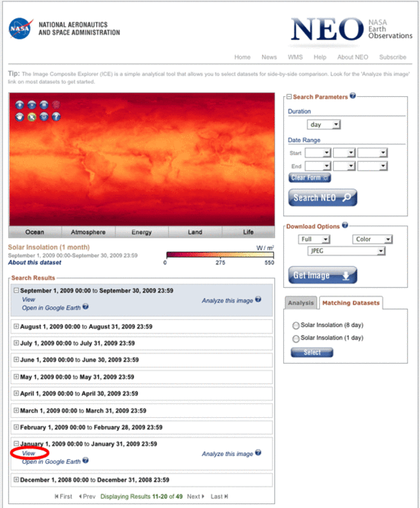Open the JPEG format dropdown
Viewport: 420px width, 508px height.
[346, 251]
